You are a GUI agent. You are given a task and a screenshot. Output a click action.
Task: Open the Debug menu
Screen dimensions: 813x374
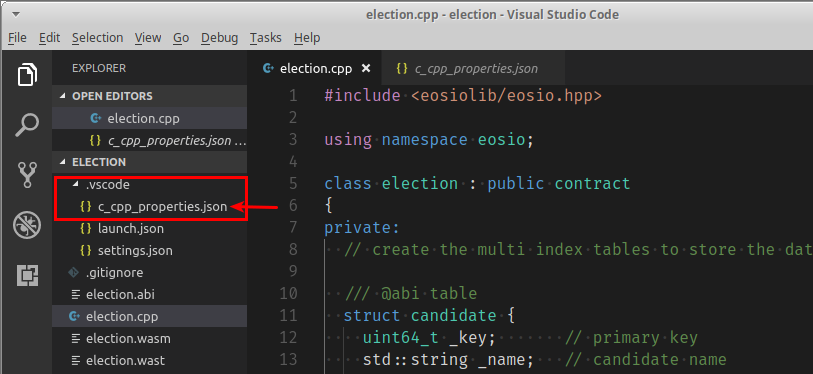click(219, 38)
